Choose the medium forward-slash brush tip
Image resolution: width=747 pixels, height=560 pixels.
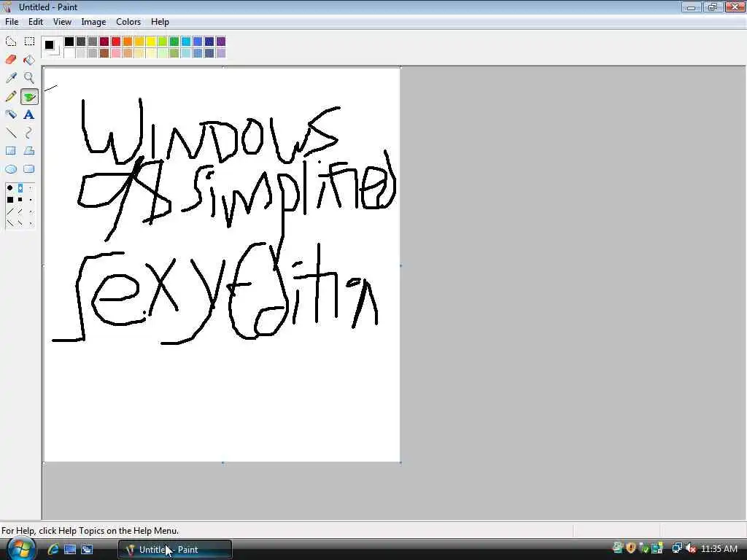(x=20, y=211)
